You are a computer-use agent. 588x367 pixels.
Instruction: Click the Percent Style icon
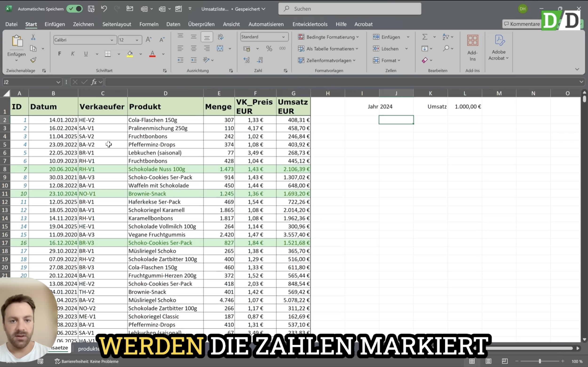click(x=269, y=48)
